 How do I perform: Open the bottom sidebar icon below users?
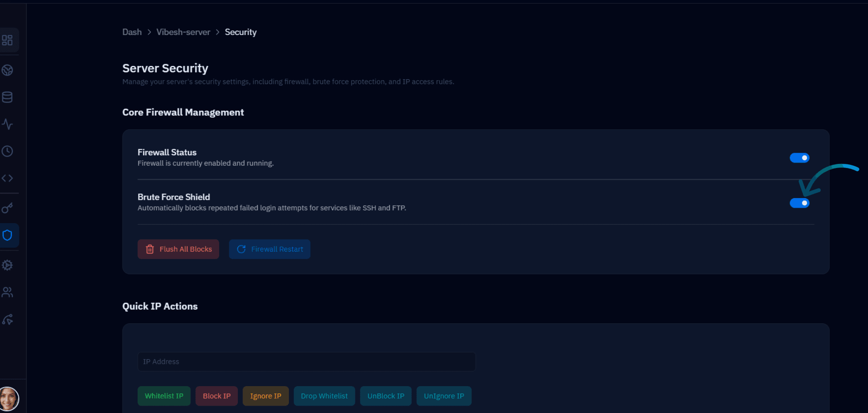coord(7,319)
